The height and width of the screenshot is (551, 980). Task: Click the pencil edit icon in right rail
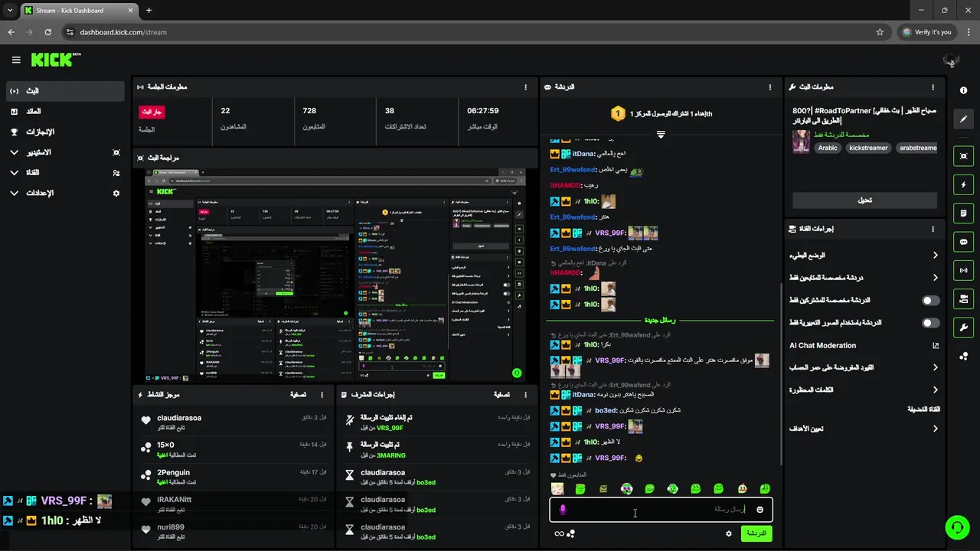point(963,119)
